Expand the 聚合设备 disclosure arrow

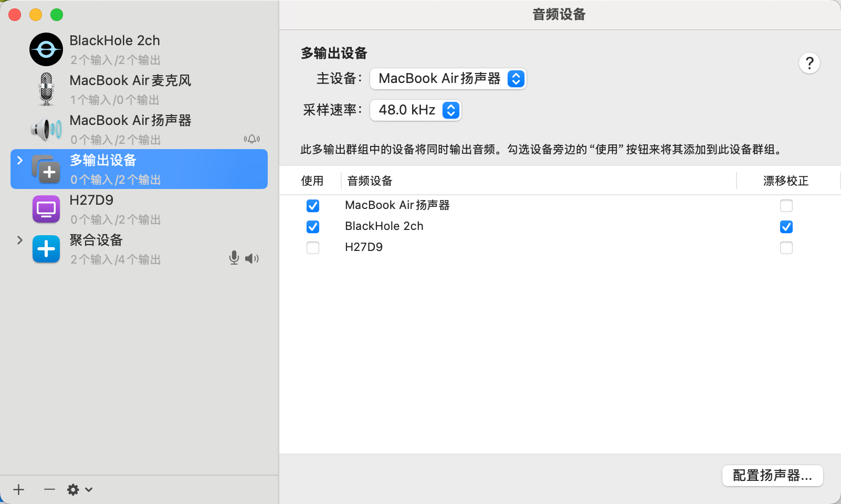[x=20, y=240]
